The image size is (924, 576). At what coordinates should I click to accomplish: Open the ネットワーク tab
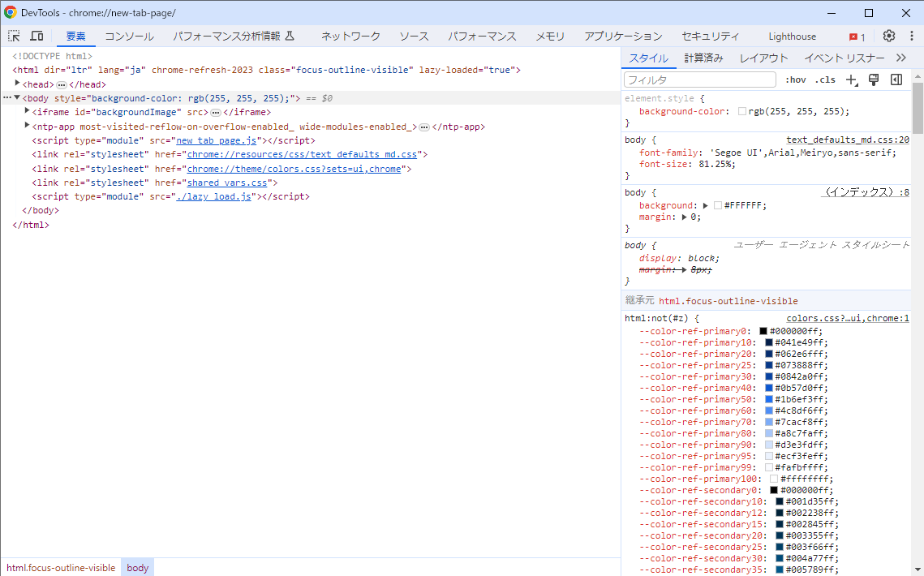point(350,36)
